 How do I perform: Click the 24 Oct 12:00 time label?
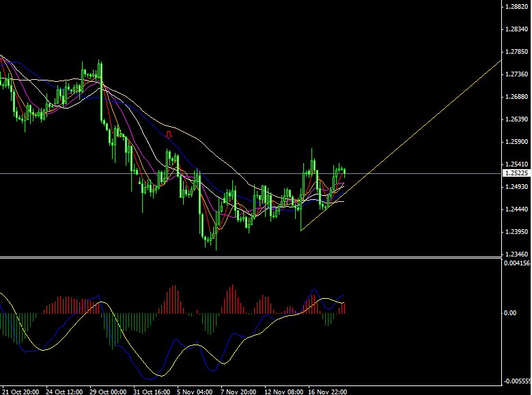pyautogui.click(x=64, y=392)
